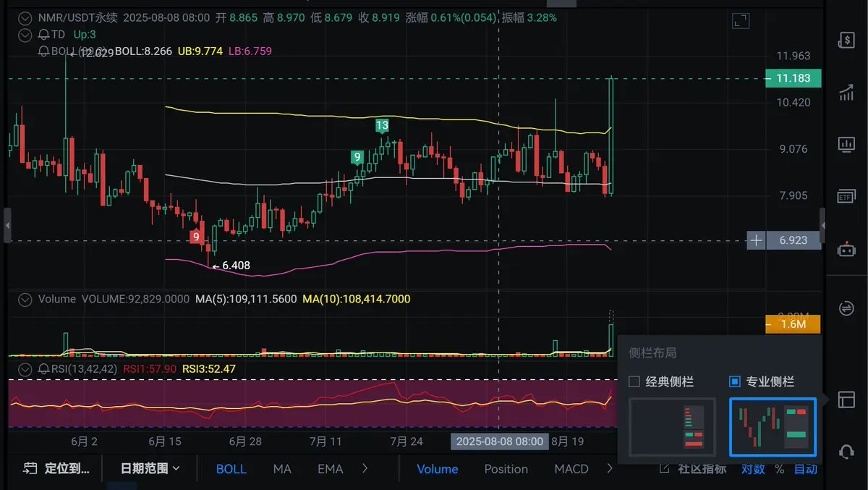Click the community indicators edit icon
Viewport: 868px width, 490px height.
(x=663, y=468)
